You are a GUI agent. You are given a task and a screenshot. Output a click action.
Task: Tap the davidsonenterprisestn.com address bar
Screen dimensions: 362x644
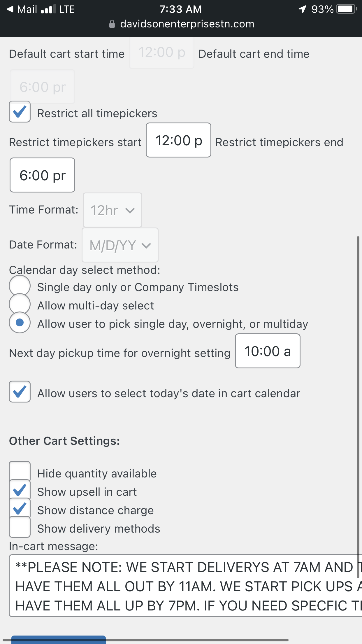click(x=187, y=24)
